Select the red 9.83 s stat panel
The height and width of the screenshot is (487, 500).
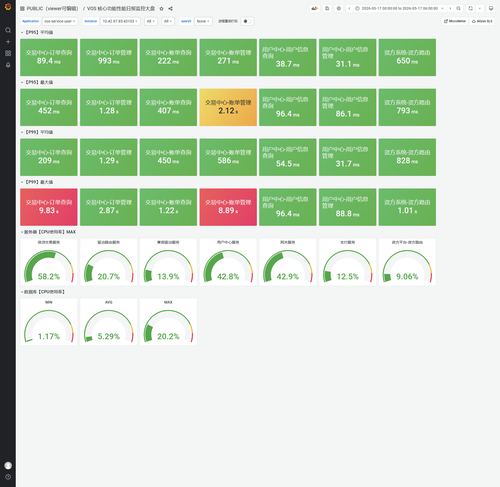pos(49,207)
